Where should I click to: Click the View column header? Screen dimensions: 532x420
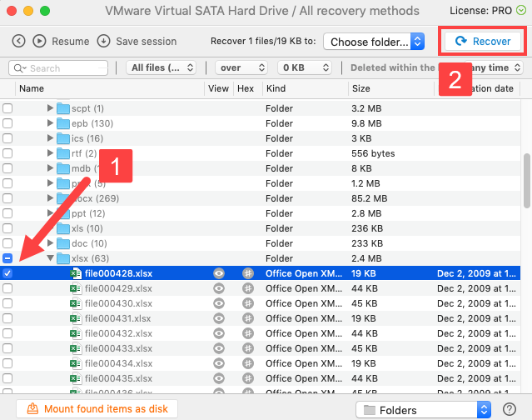coord(218,88)
